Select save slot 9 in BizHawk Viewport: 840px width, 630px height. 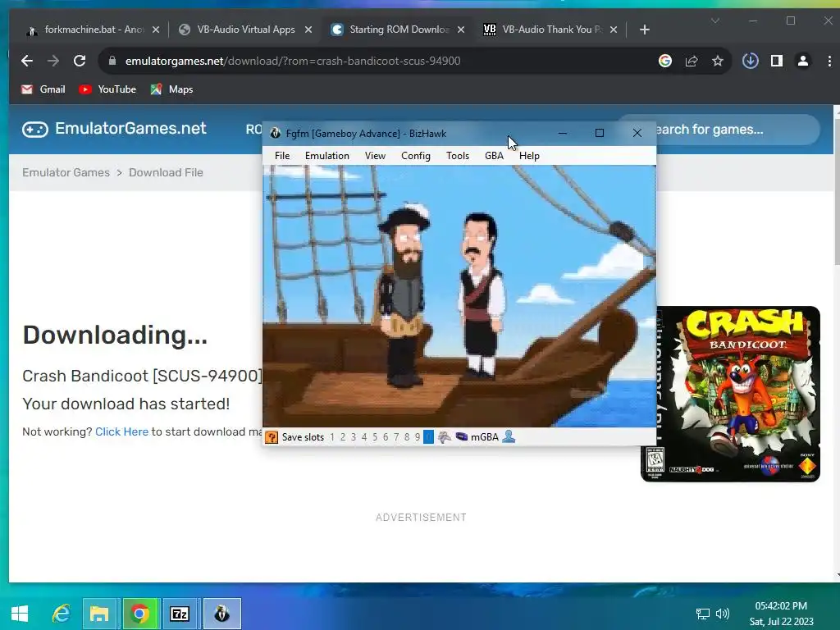click(418, 437)
